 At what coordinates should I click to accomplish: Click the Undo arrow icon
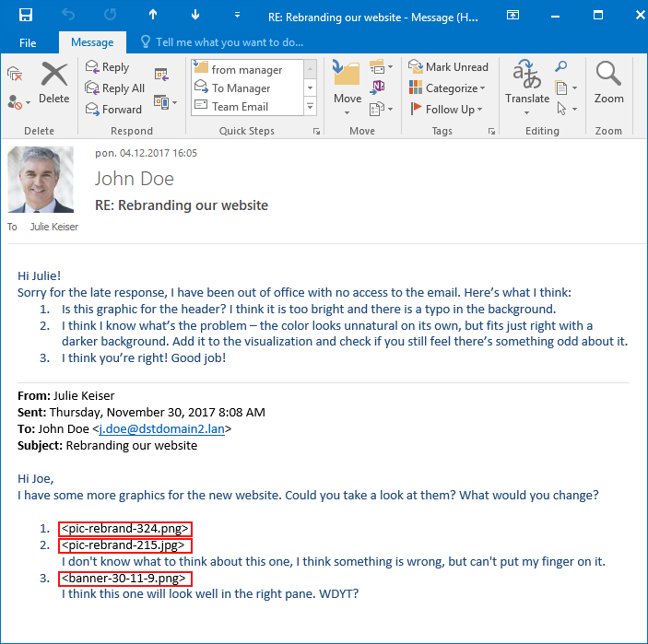68,16
